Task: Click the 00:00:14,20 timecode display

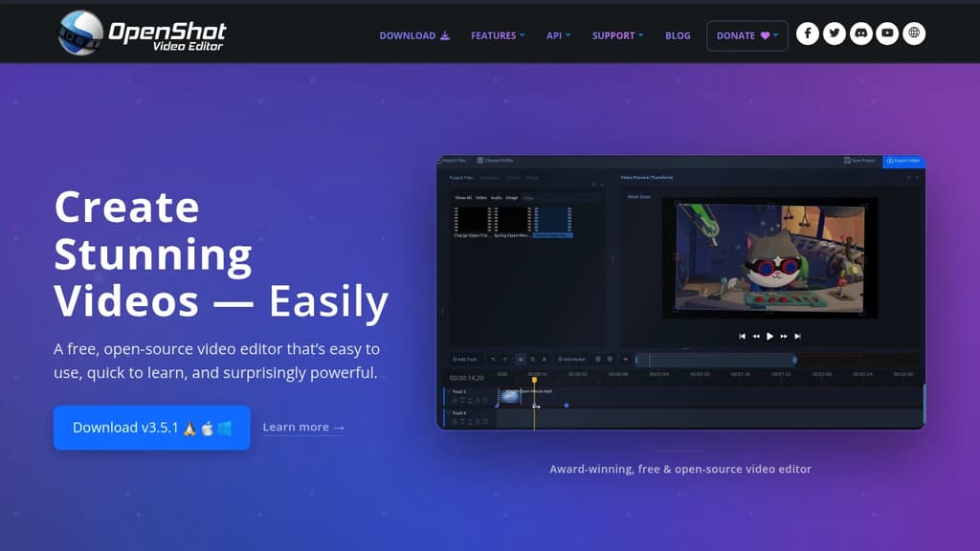Action: 466,378
